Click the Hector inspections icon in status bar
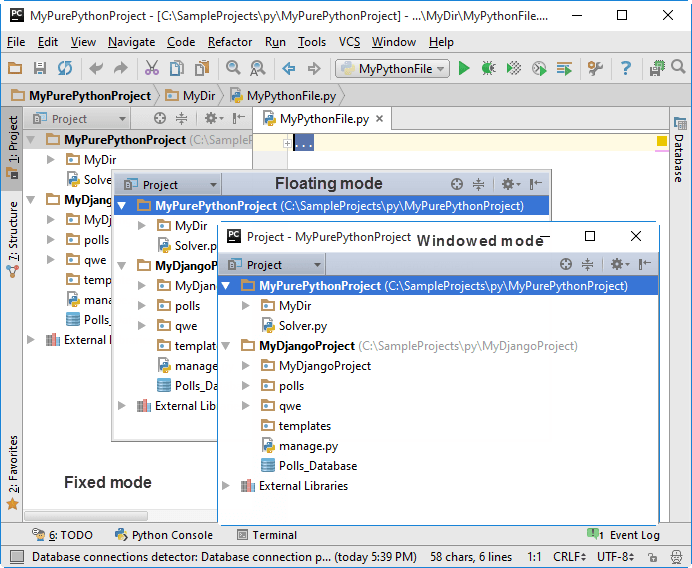The height and width of the screenshot is (568, 692). pos(676,557)
